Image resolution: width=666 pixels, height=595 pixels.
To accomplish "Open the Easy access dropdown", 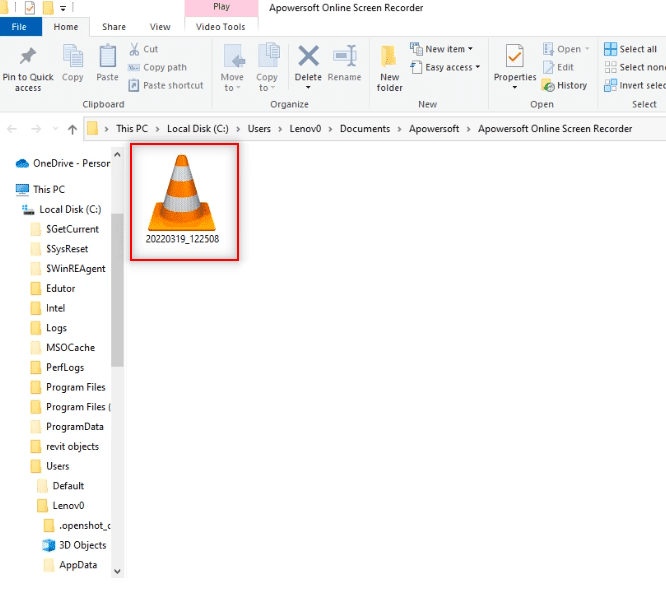I will click(x=445, y=68).
